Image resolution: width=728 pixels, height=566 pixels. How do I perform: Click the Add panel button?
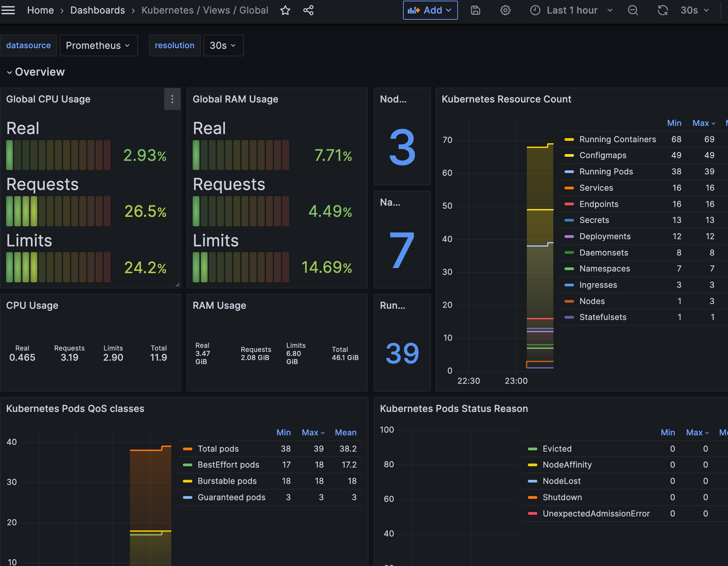tap(430, 10)
